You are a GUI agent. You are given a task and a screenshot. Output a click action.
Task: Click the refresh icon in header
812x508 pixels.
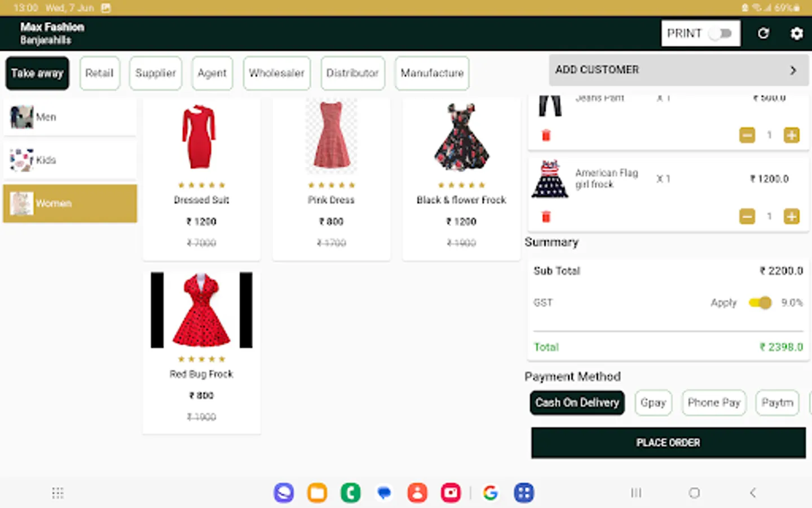[764, 33]
